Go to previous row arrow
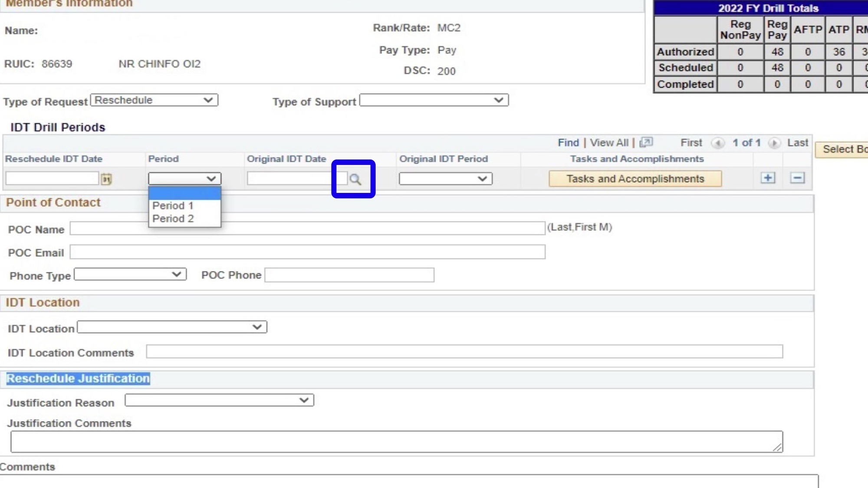Viewport: 868px width, 488px height. click(x=718, y=143)
